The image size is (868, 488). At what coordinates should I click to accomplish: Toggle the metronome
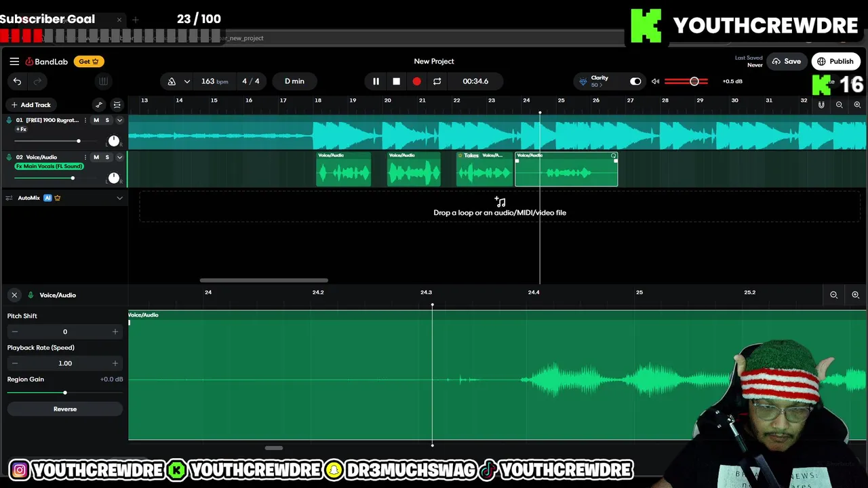172,81
